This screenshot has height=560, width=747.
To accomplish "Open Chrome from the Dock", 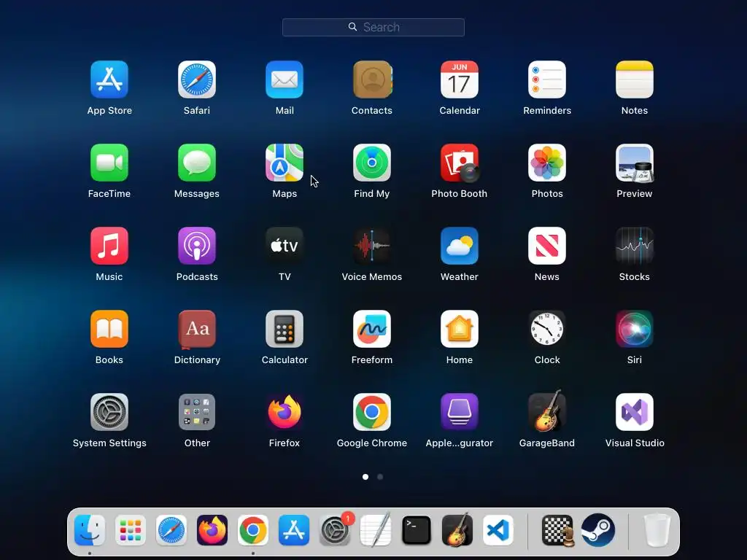I will pyautogui.click(x=253, y=530).
